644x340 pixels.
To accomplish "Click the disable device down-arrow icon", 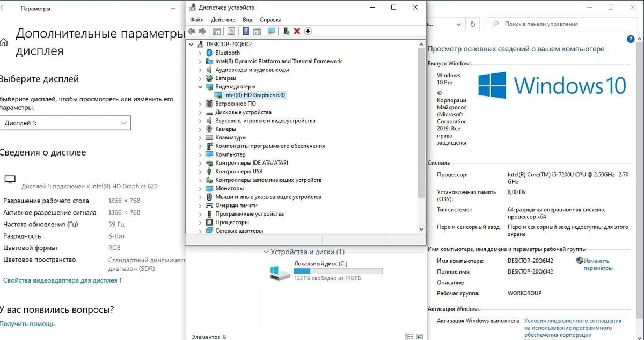I will [x=308, y=31].
